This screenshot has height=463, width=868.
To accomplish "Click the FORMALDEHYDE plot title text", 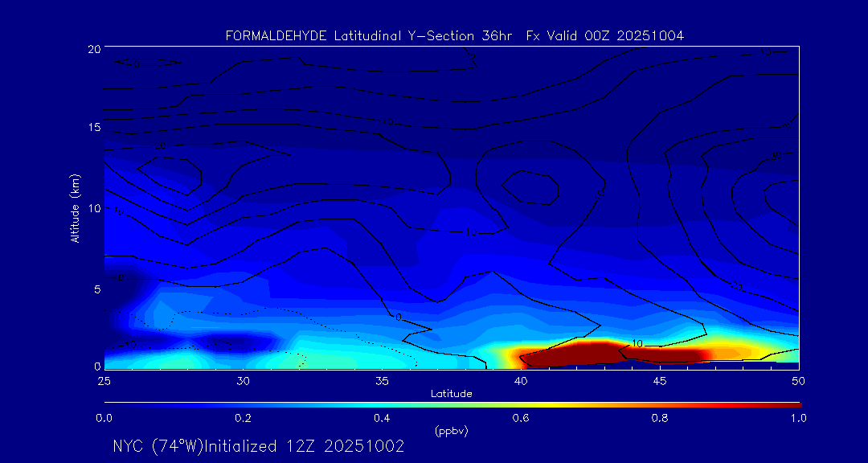I will pyautogui.click(x=455, y=36).
